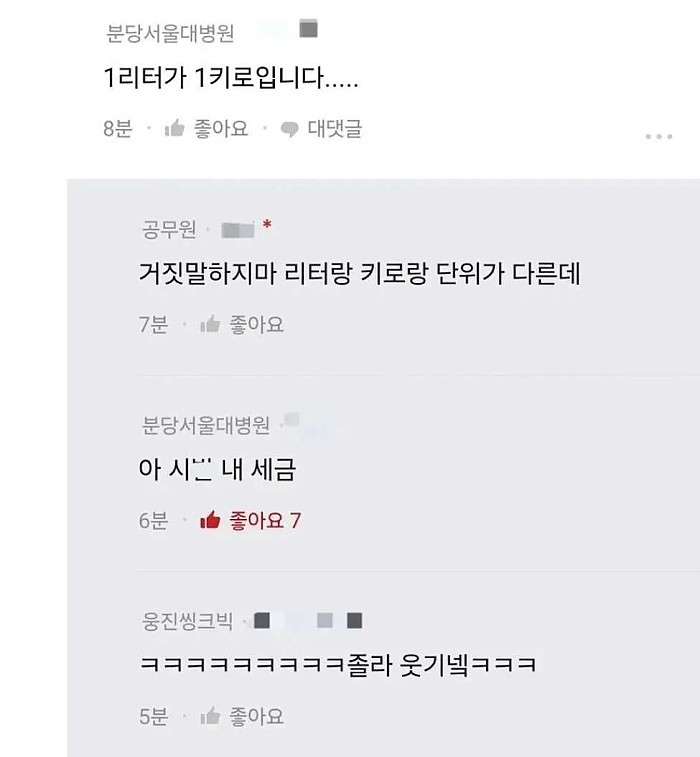The image size is (700, 757).
Task: Click 대댓글 to reply to comment
Action: click(x=335, y=129)
